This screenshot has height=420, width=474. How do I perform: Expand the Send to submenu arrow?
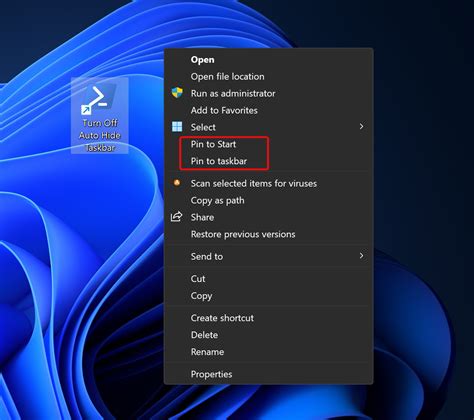point(361,256)
